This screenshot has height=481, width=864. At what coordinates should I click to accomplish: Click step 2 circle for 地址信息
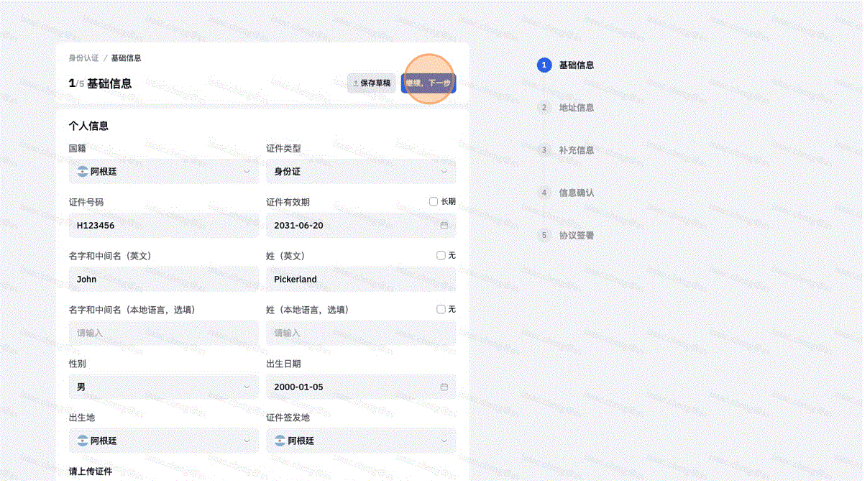[544, 107]
